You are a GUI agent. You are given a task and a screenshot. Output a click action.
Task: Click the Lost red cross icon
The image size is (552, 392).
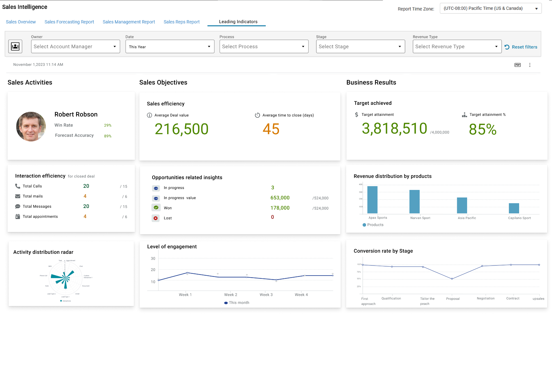(x=156, y=218)
